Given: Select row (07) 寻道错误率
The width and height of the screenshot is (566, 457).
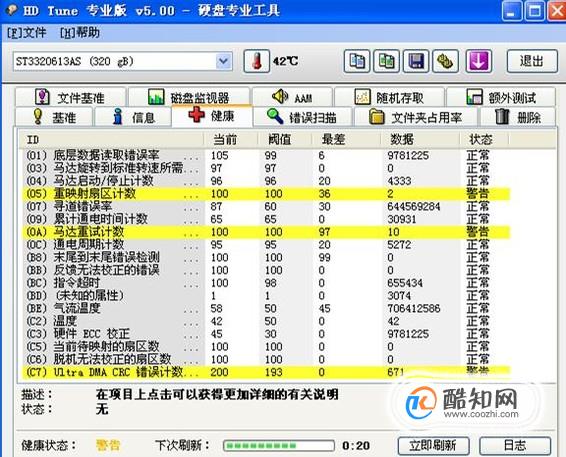Looking at the screenshot, I should 266,206.
